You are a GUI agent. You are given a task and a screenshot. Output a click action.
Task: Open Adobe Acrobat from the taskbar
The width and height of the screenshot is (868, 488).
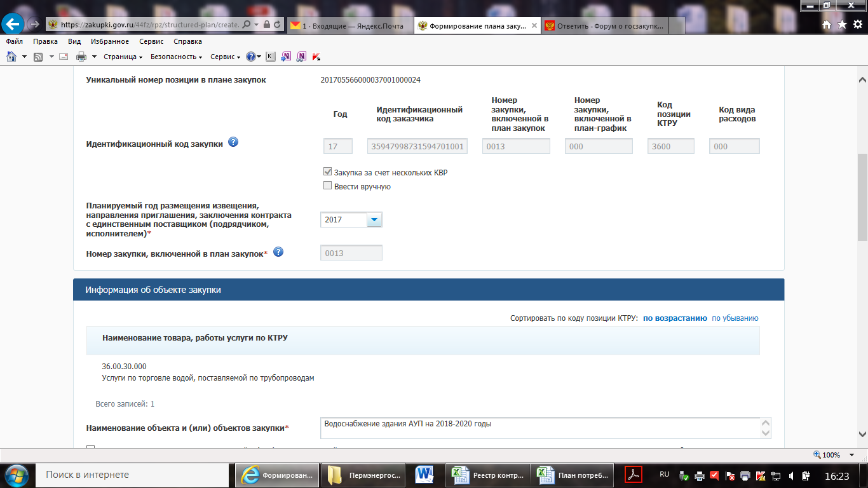click(634, 475)
